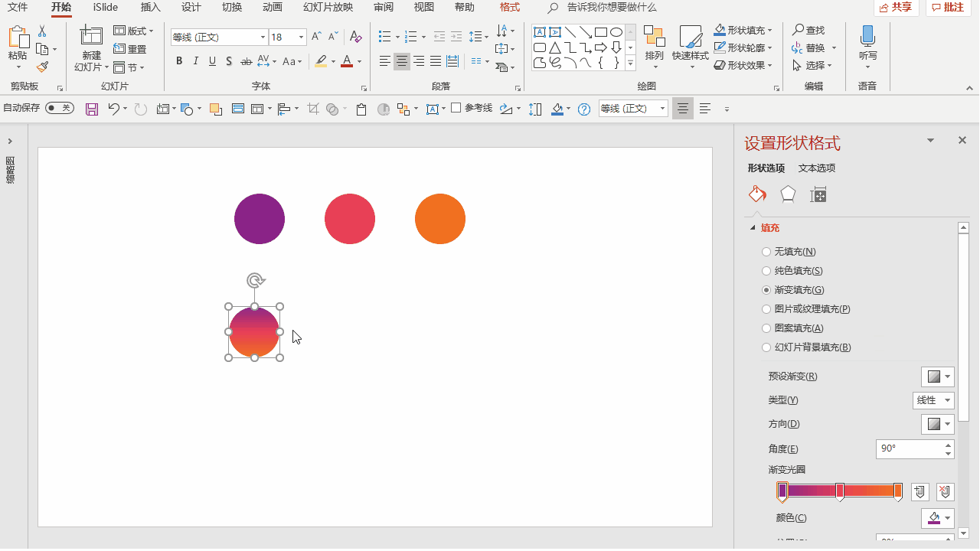Open the Size & Properties icon in format pane

point(818,194)
